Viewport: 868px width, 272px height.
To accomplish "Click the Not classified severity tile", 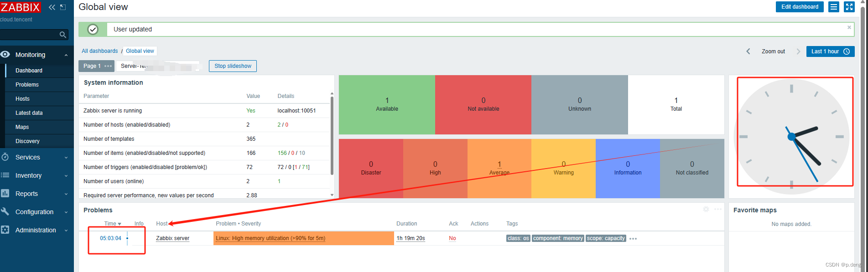I will tap(692, 169).
